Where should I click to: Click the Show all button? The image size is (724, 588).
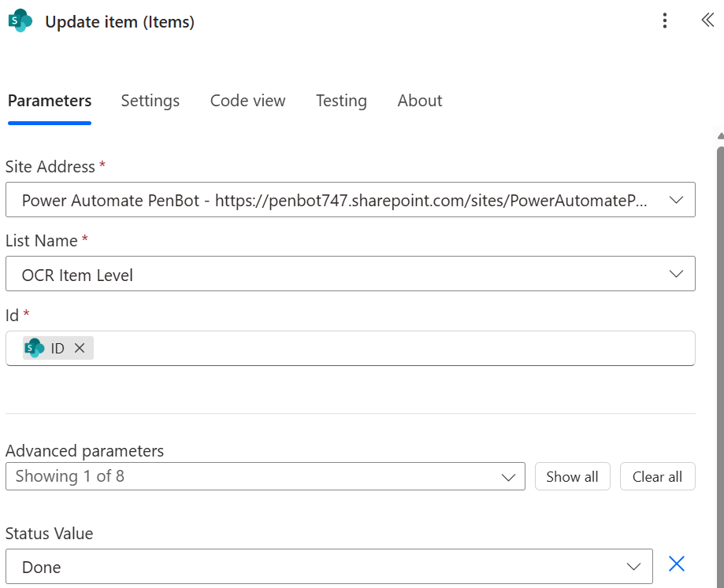(572, 476)
